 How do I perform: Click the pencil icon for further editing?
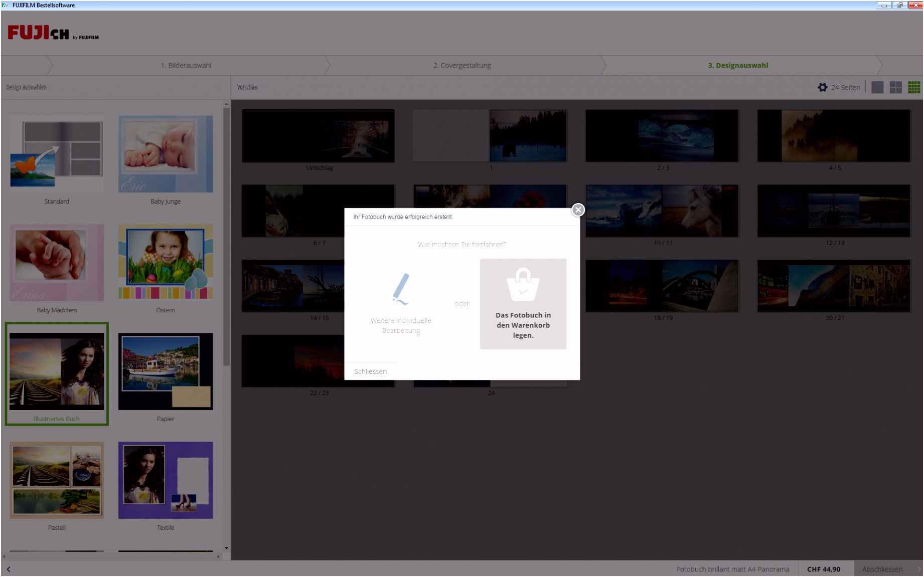click(401, 289)
